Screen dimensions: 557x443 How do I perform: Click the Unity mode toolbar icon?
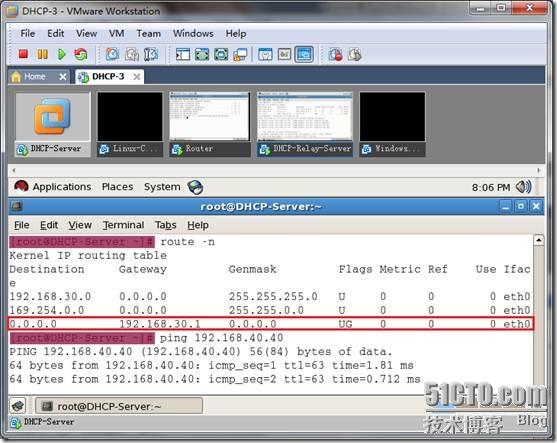tap(240, 54)
